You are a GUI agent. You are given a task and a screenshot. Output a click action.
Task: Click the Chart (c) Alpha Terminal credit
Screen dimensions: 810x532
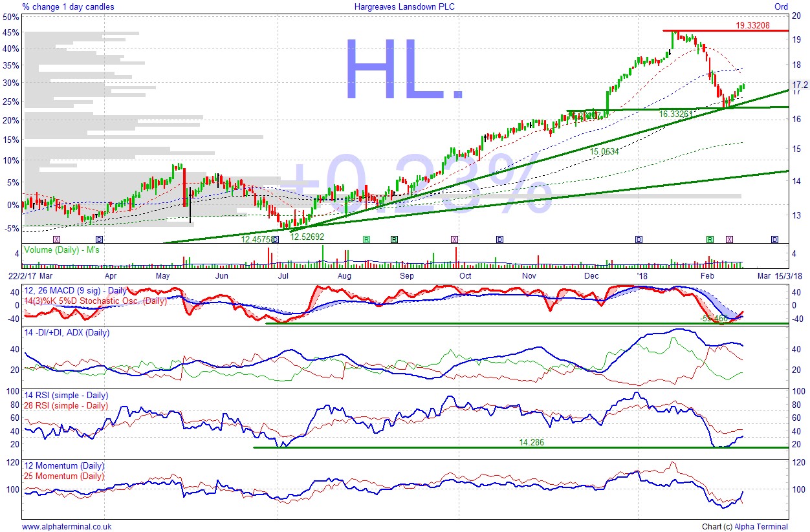[x=745, y=527]
